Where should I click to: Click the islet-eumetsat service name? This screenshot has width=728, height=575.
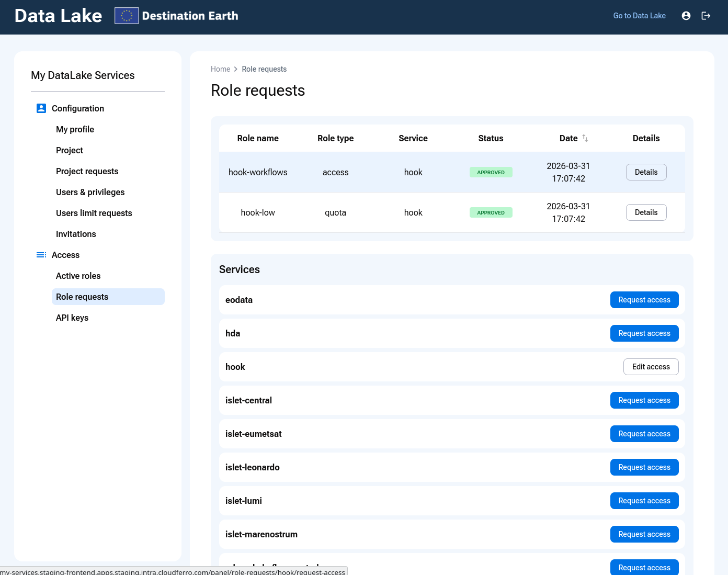click(254, 434)
